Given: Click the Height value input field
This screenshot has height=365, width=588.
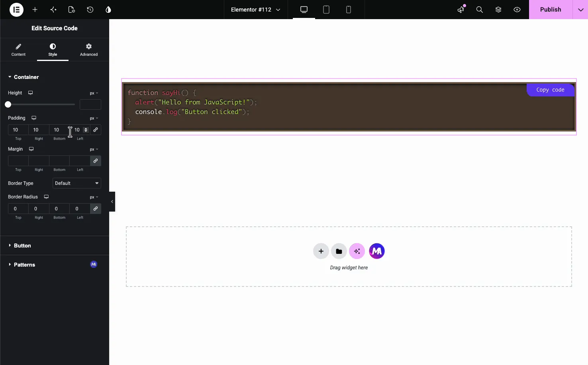Looking at the screenshot, I should tap(90, 104).
